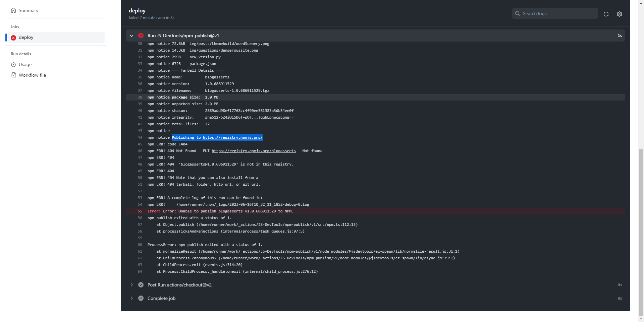The image size is (644, 322).
Task: Open the Usage run details
Action: coord(25,64)
